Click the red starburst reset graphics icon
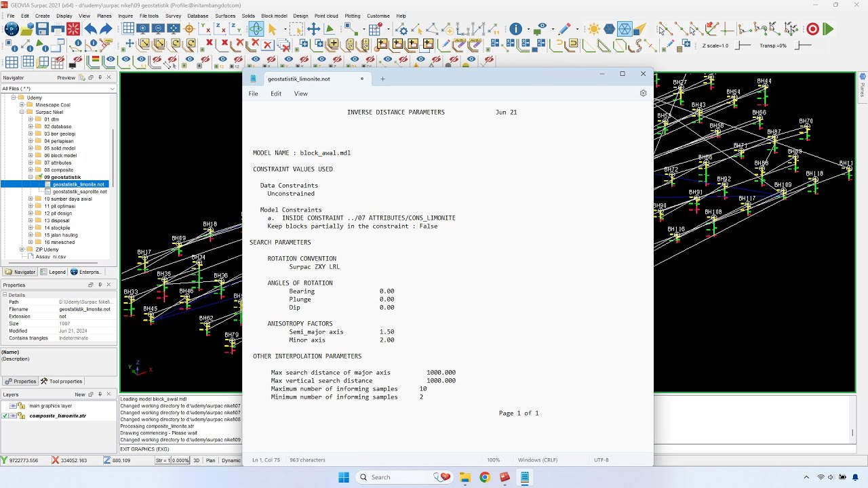This screenshot has width=868, height=488. click(x=73, y=29)
